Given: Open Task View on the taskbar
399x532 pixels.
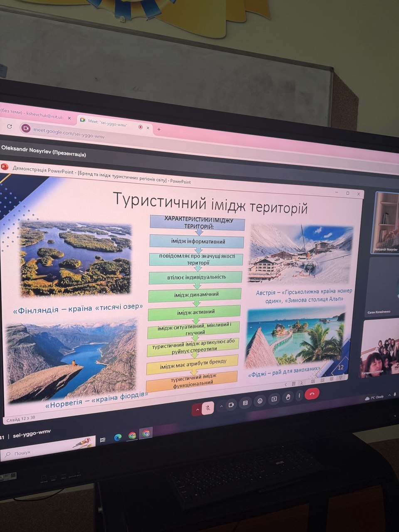Looking at the screenshot, I should click(103, 439).
